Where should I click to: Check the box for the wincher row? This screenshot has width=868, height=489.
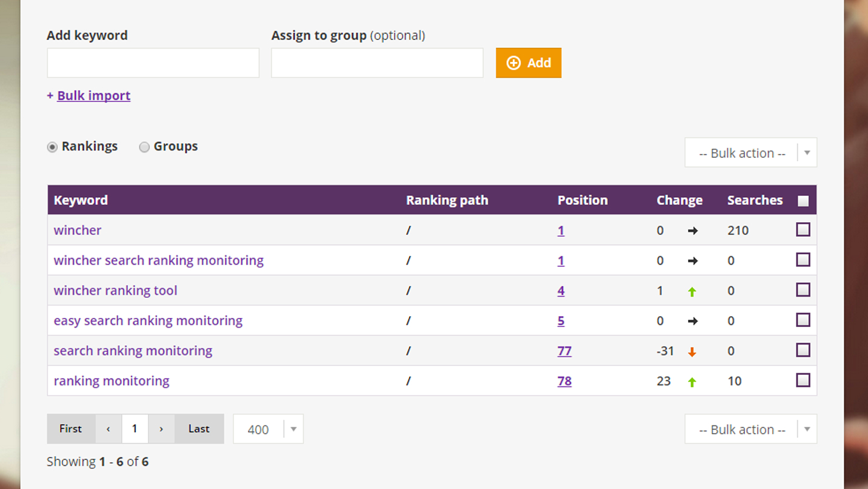click(x=803, y=229)
